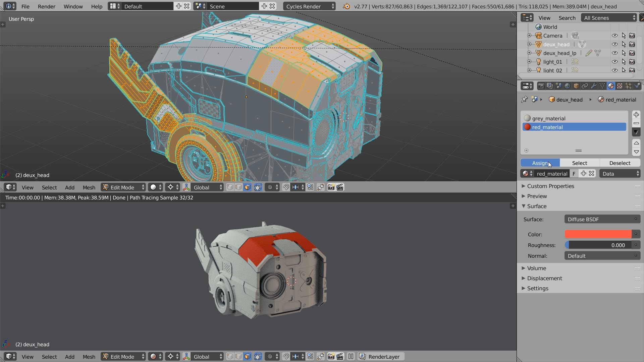Click the Assign button
Screen dimensions: 644x362
pyautogui.click(x=540, y=163)
